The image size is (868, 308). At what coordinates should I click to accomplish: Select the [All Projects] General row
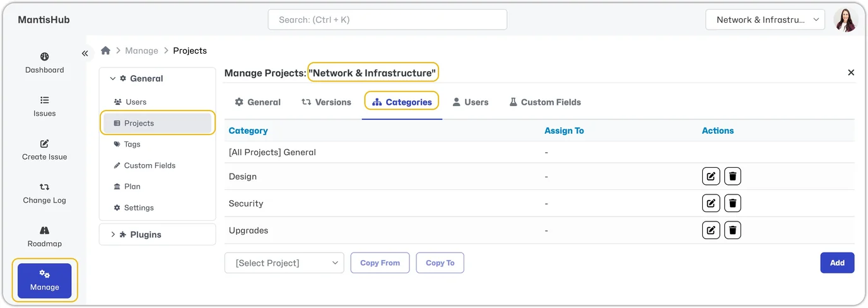[540, 152]
